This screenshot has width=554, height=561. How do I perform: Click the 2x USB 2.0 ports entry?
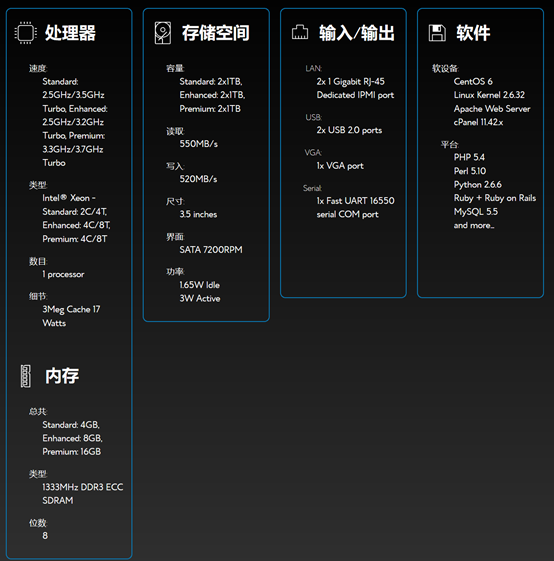tap(349, 130)
